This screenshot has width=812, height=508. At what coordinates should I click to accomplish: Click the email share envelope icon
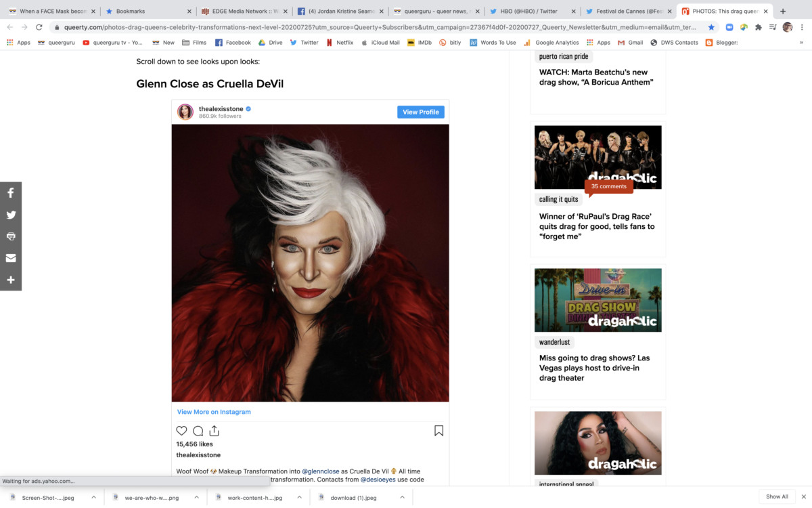click(x=11, y=258)
